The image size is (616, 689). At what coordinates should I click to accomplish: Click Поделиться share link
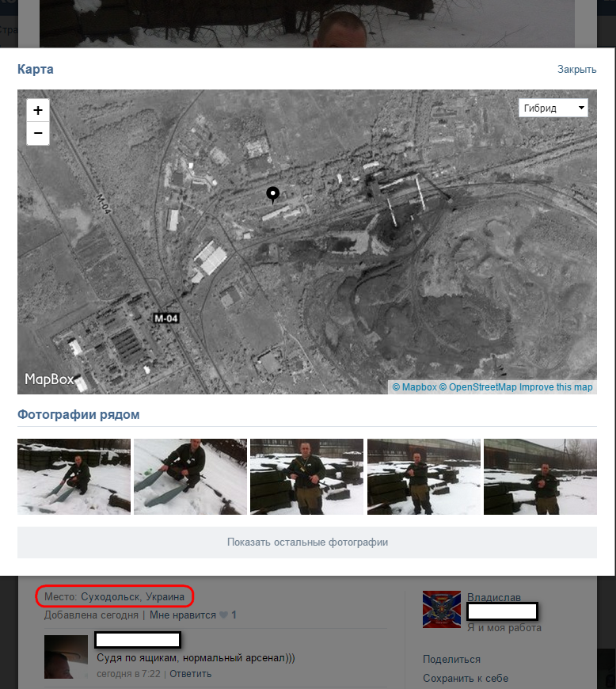[451, 659]
